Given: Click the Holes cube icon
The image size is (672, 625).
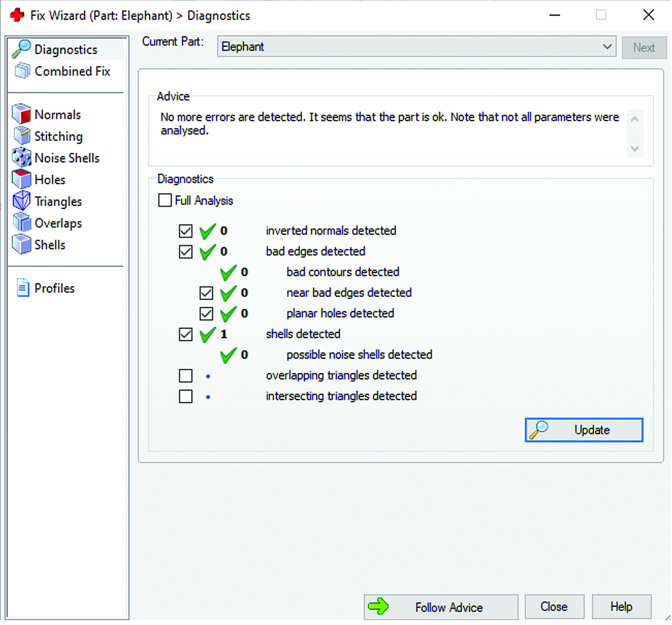Looking at the screenshot, I should (22, 179).
